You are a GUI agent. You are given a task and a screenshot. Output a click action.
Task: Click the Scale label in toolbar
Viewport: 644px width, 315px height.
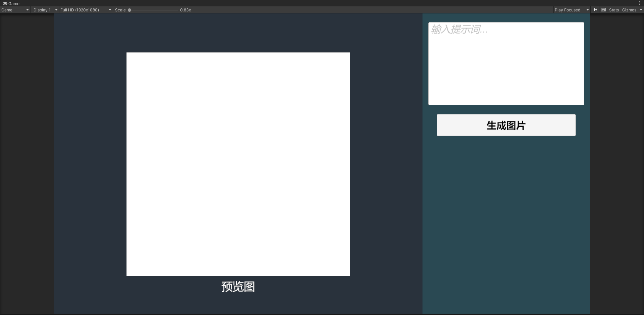(120, 10)
